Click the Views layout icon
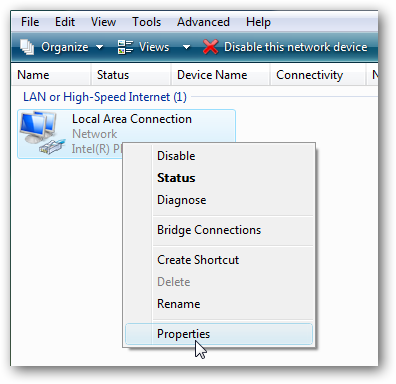The image size is (396, 384). pos(125,47)
